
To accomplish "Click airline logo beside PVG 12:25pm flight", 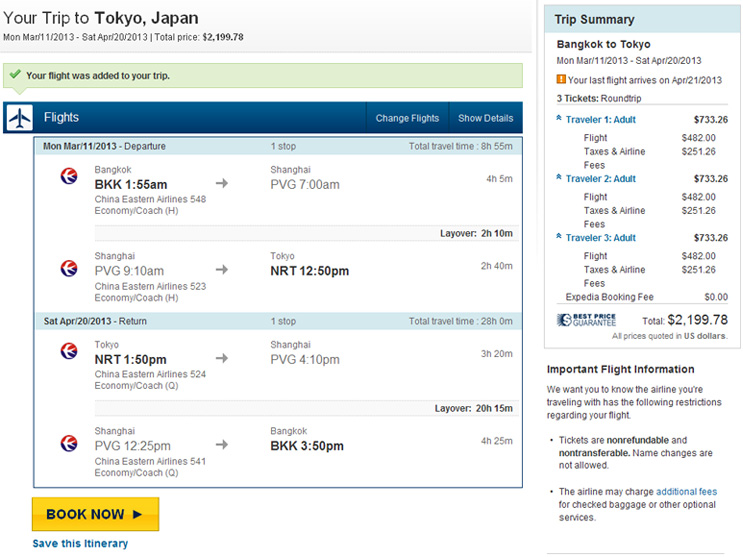I will click(68, 441).
